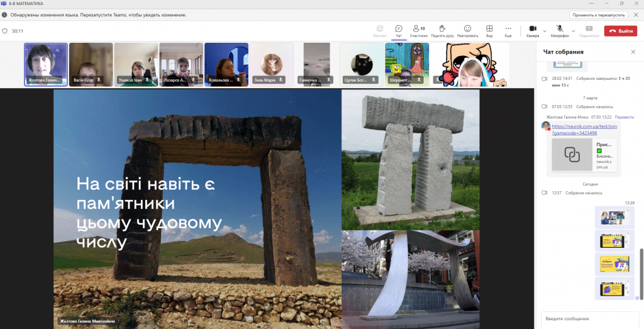Leave the meeting with Выйти button
Viewport: 644px width, 329px height.
click(620, 31)
